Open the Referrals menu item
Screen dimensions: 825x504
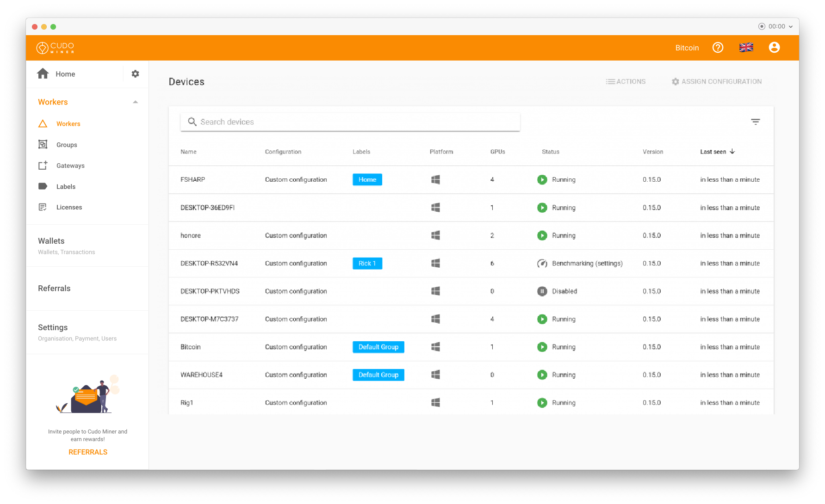[x=54, y=288]
